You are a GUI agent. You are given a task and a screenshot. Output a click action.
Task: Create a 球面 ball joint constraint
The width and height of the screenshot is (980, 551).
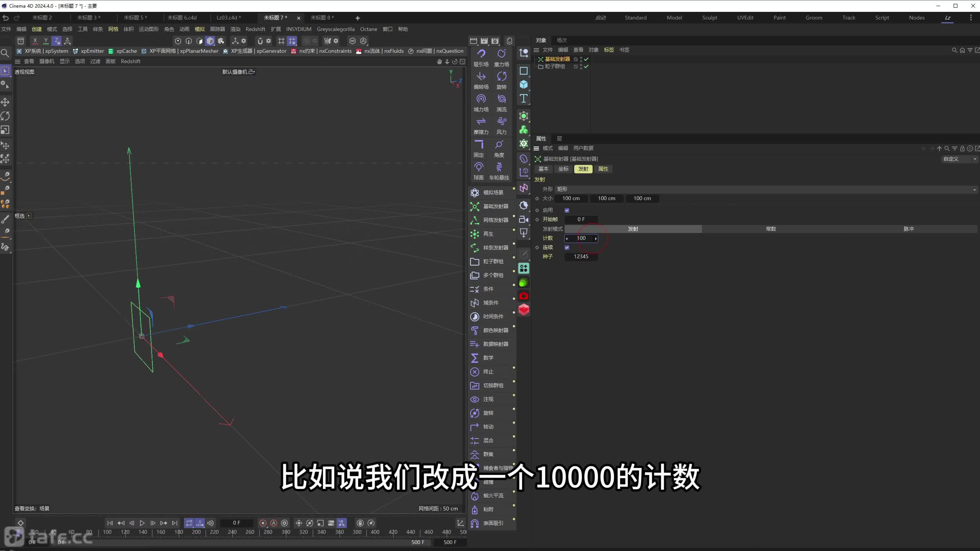pos(479,171)
